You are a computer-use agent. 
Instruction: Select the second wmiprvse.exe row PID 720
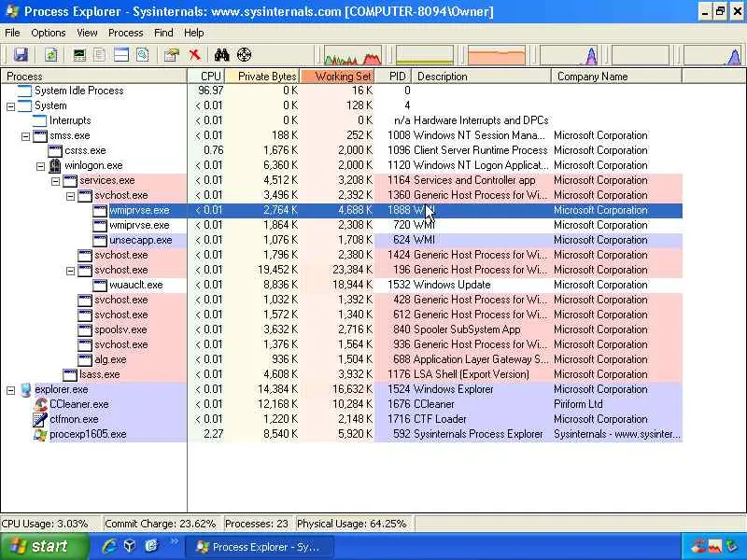coord(341,225)
